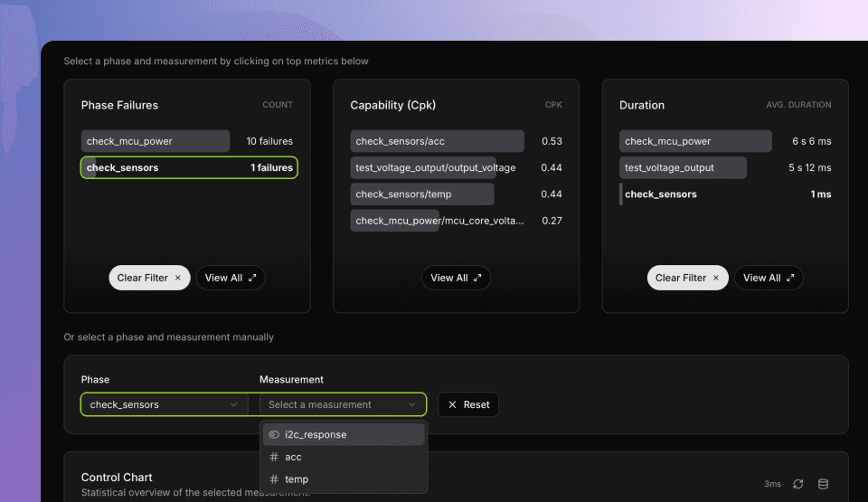This screenshot has height=502, width=868.
Task: Select check_sensors/acc capability bar
Action: (437, 141)
